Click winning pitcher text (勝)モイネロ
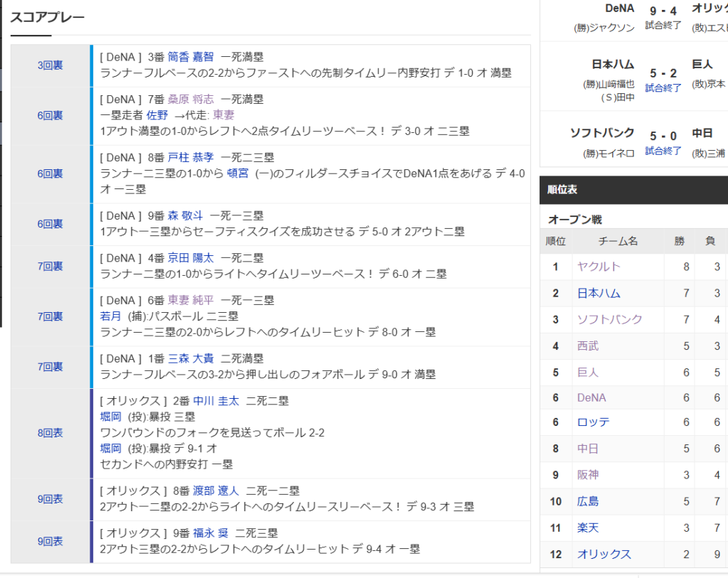The image size is (728, 578). [609, 153]
